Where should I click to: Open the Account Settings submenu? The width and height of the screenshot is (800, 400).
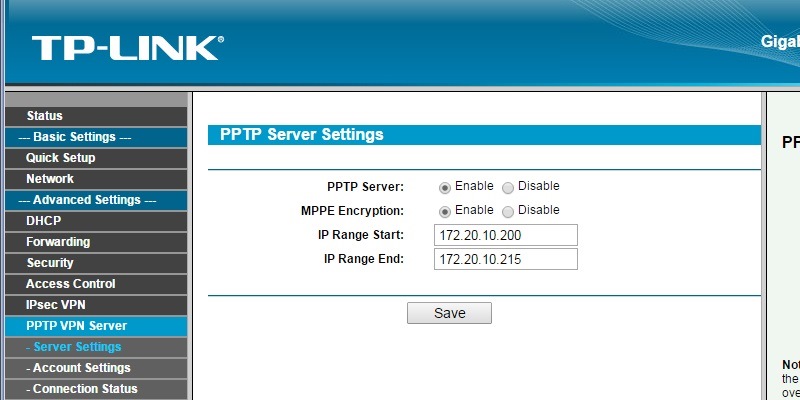(96, 368)
